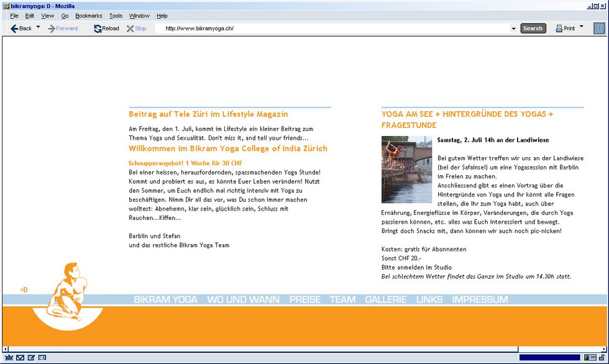Click the security padlock icon

(602, 357)
